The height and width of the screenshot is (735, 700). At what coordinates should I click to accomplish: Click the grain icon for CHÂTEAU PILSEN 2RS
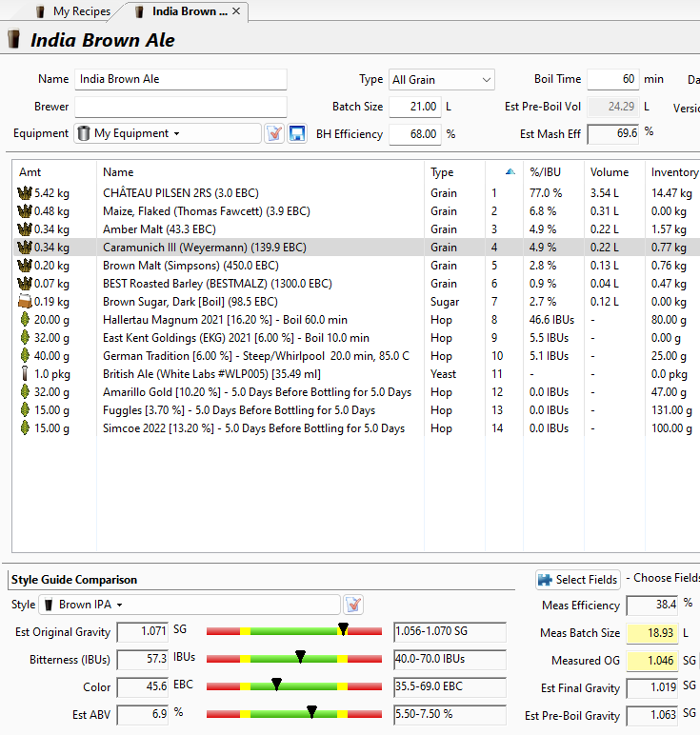(x=25, y=193)
